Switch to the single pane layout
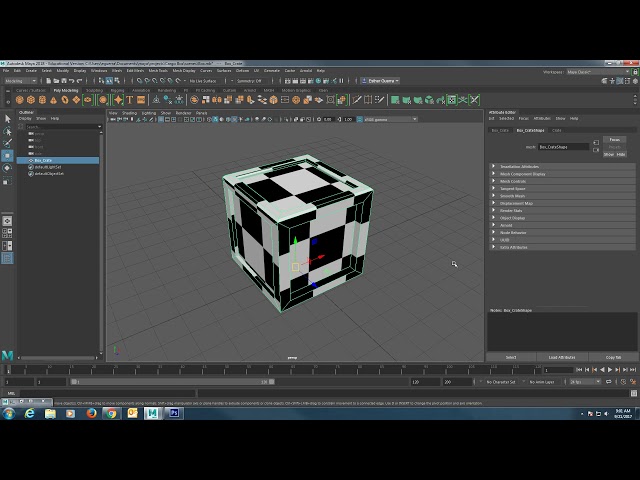This screenshot has width=640, height=480. coord(7,221)
